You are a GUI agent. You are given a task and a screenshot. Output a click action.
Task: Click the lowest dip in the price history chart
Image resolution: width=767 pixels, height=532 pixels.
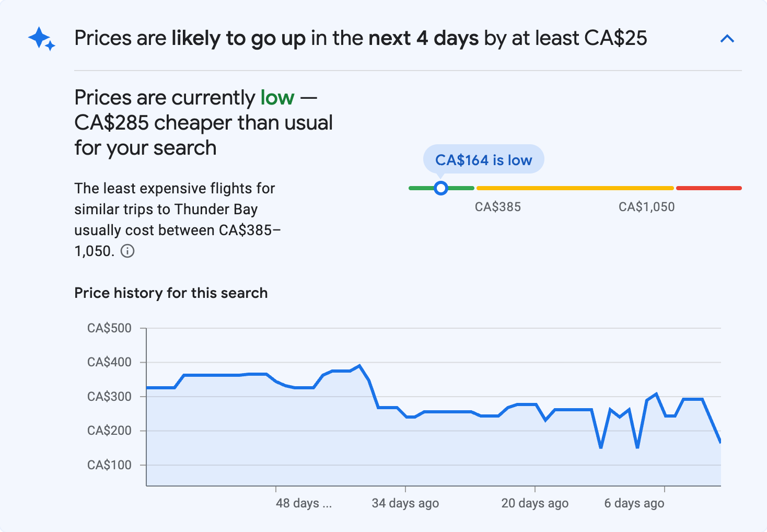600,447
